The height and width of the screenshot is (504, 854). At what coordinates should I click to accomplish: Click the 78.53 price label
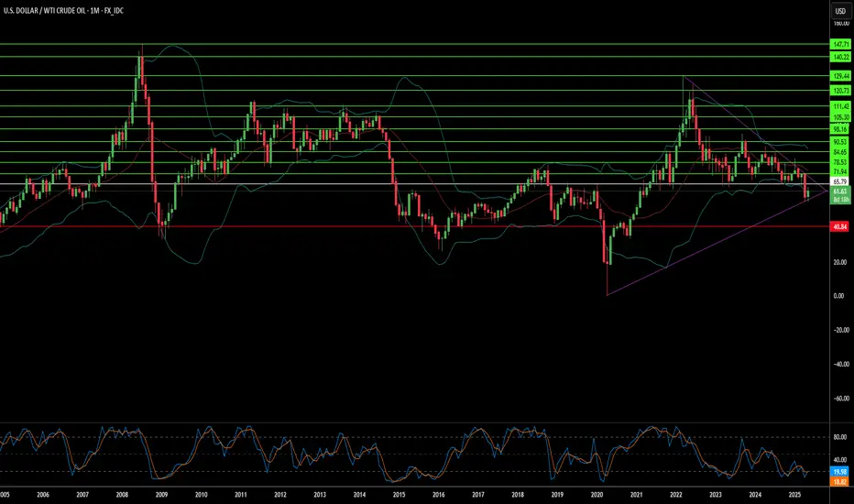pyautogui.click(x=840, y=162)
